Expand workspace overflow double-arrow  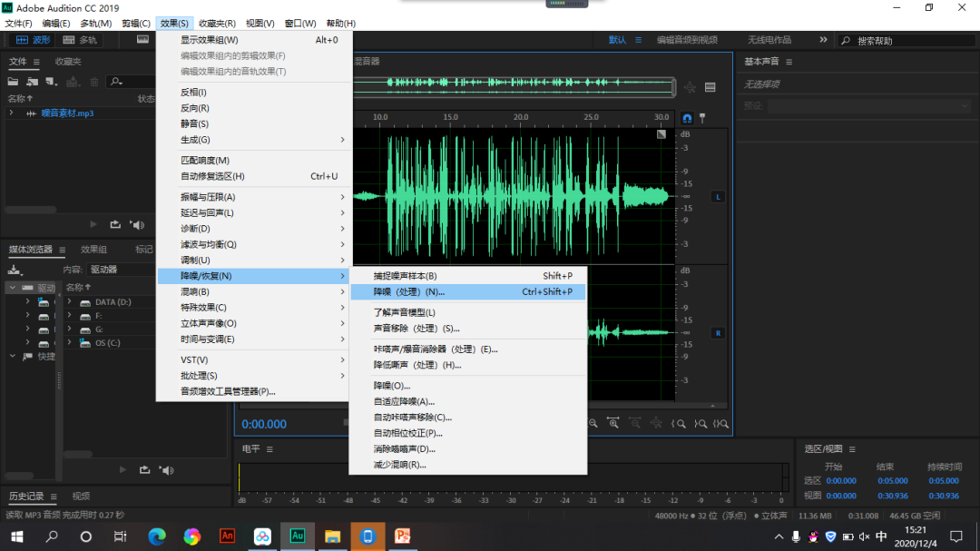pos(823,39)
